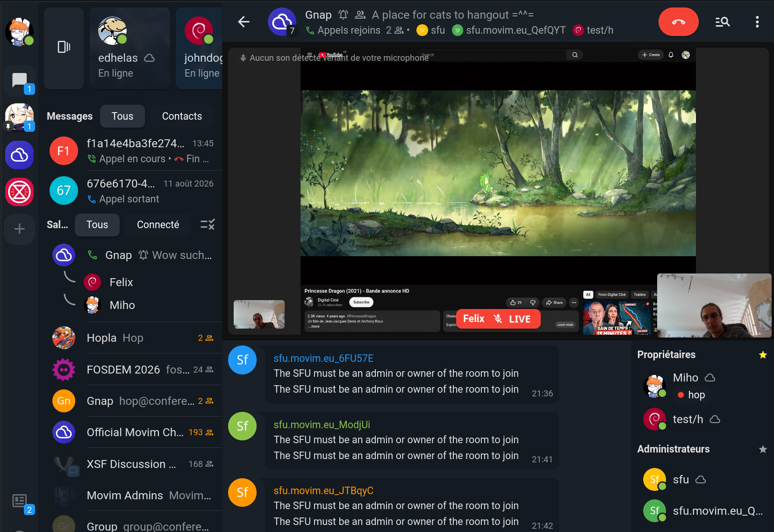Screen dimensions: 774x532
Task: Open the news feed icon in sidebar
Action: click(20, 501)
